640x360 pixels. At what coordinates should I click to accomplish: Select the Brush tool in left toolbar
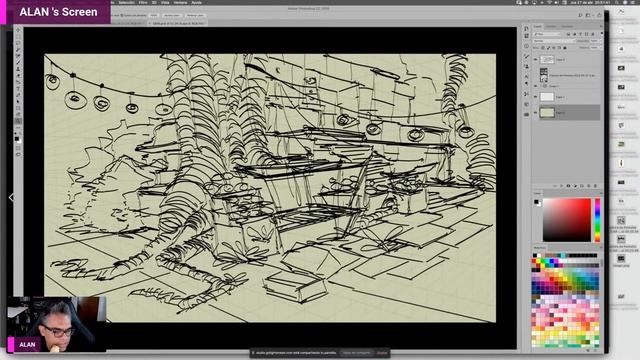[18, 62]
